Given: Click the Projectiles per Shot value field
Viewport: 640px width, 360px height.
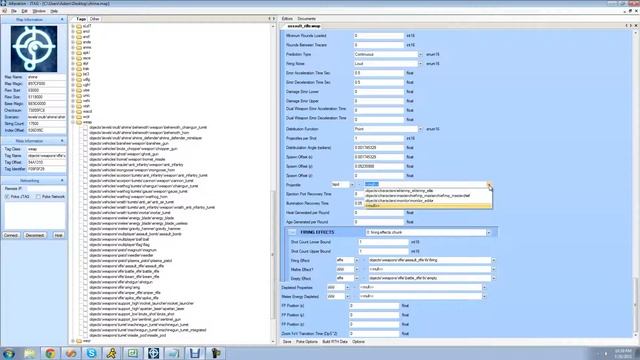Looking at the screenshot, I should (x=378, y=138).
